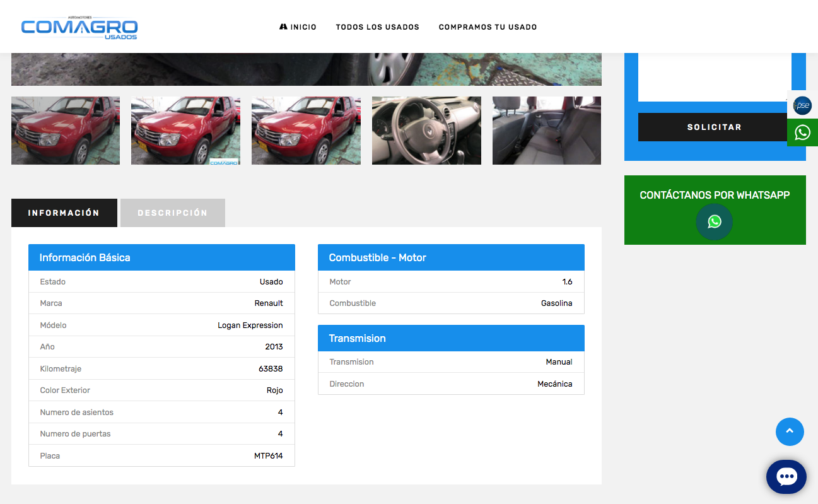Select the Información tab

pyautogui.click(x=64, y=213)
